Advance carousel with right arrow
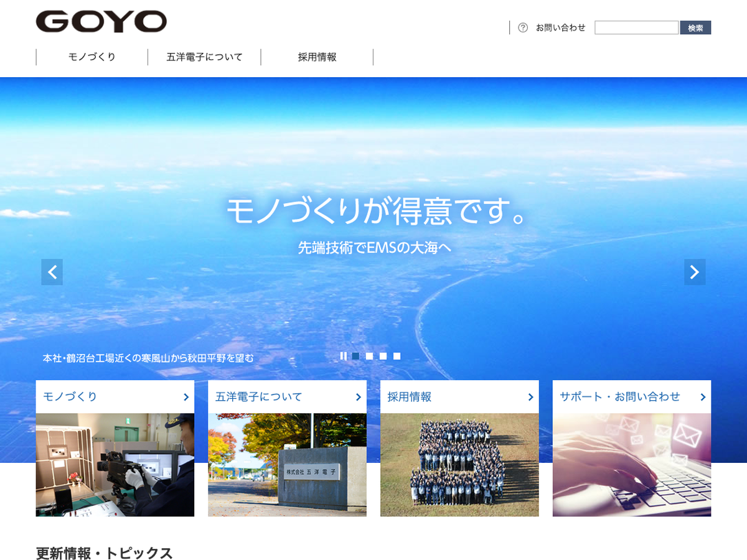Image resolution: width=747 pixels, height=560 pixels. coord(695,272)
